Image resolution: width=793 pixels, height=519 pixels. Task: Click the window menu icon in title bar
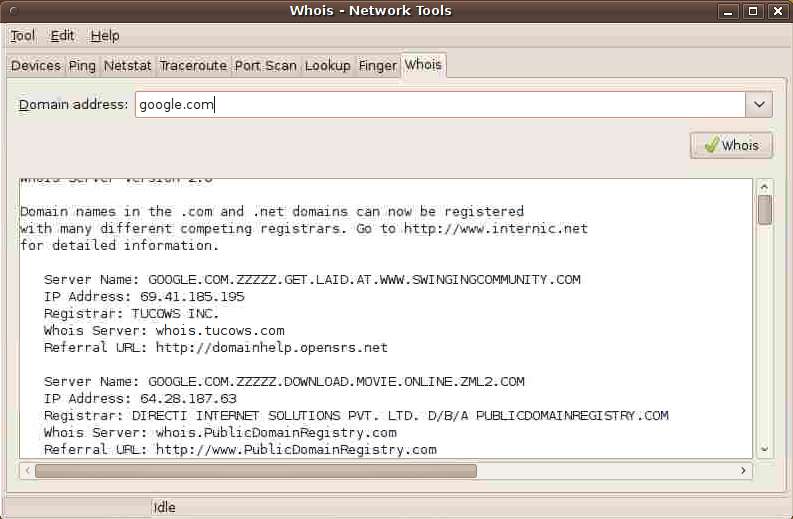coord(14,11)
